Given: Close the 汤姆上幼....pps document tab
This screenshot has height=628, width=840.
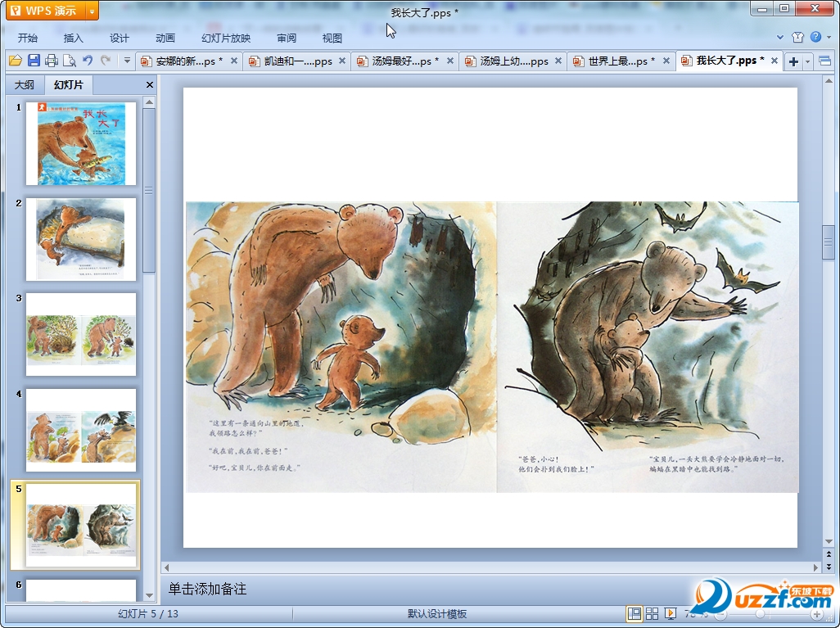Looking at the screenshot, I should click(x=558, y=61).
